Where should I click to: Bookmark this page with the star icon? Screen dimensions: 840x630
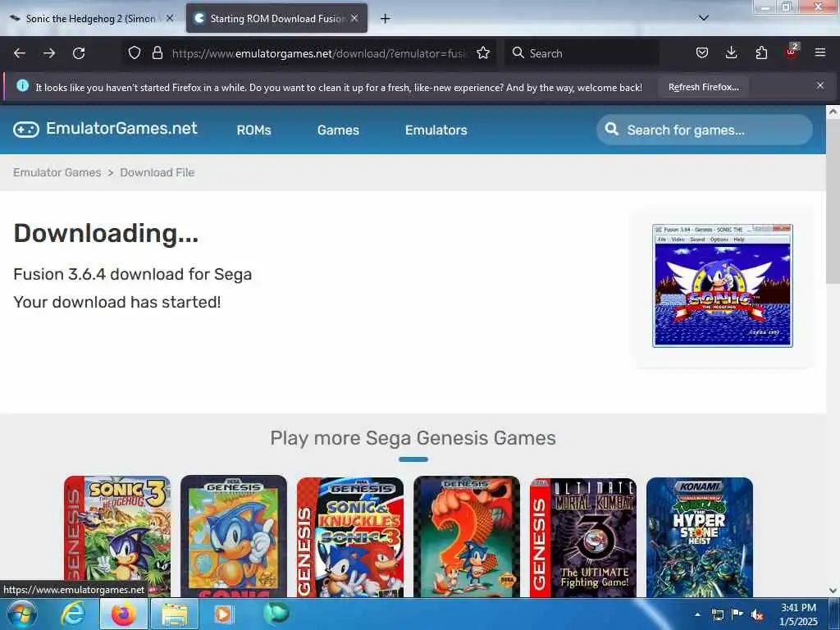tap(483, 52)
